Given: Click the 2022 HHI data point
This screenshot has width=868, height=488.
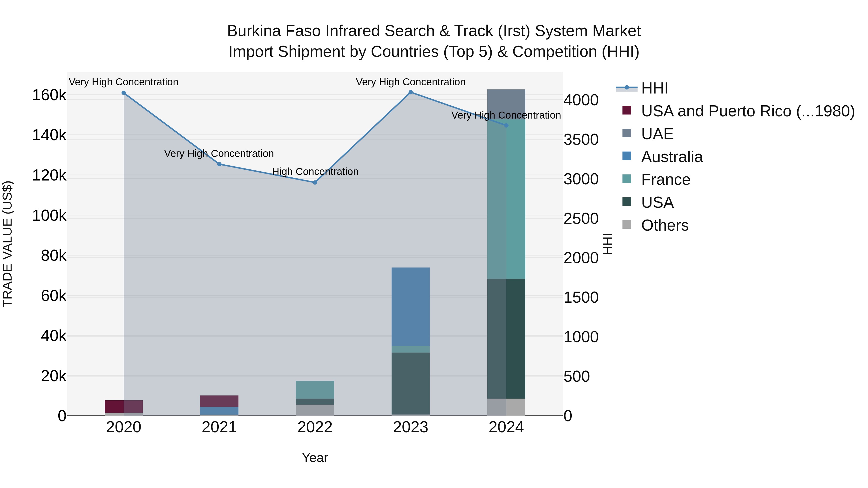Looking at the screenshot, I should [x=315, y=182].
